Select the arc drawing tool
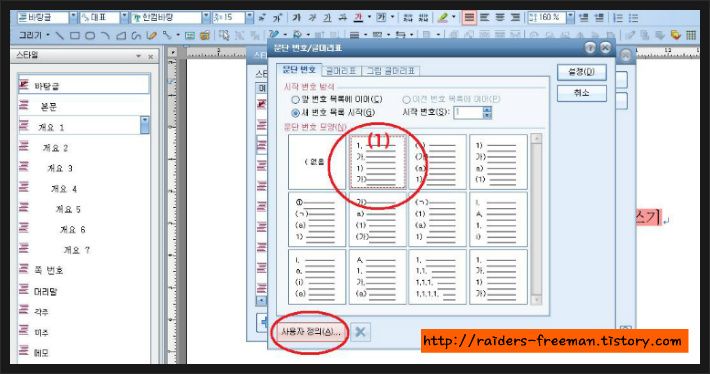The height and width of the screenshot is (374, 710). click(x=105, y=35)
